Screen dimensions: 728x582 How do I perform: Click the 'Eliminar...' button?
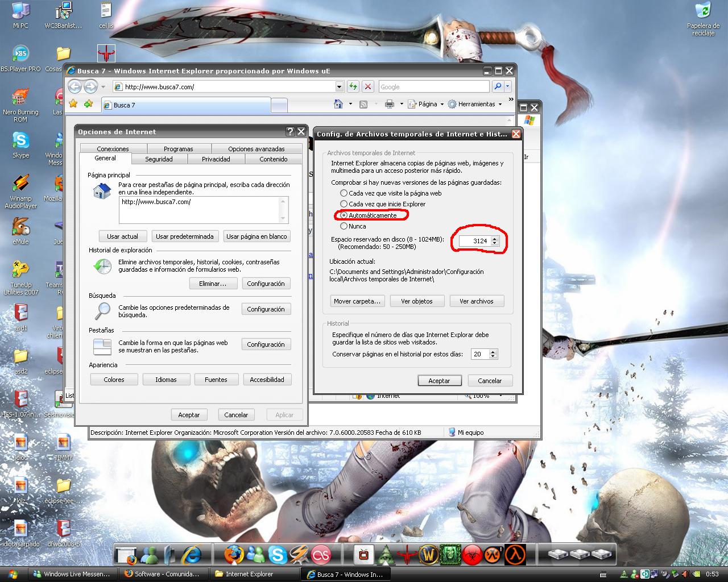pyautogui.click(x=213, y=284)
